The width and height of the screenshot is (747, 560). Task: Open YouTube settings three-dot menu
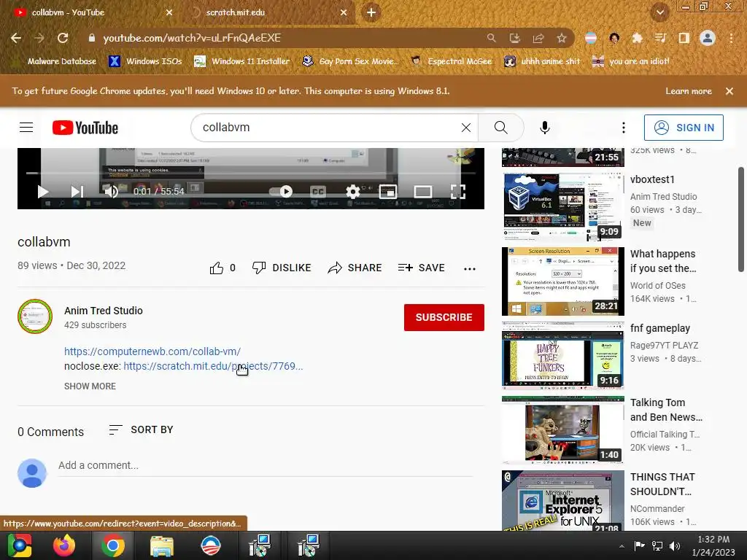coord(623,127)
